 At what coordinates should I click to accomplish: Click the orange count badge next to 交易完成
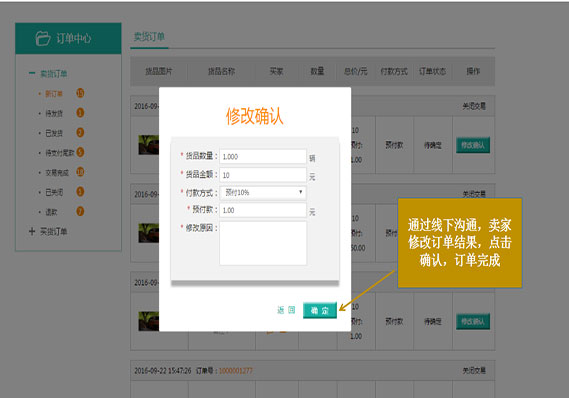(x=80, y=172)
